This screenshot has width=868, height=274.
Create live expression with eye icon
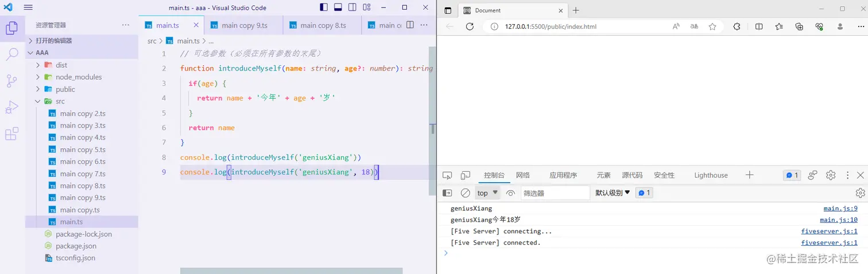pos(510,193)
